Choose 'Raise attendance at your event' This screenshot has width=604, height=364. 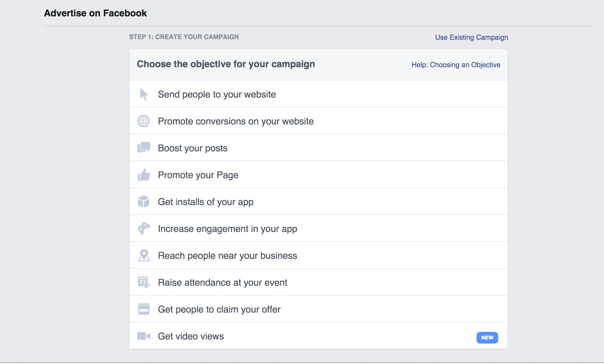point(319,282)
